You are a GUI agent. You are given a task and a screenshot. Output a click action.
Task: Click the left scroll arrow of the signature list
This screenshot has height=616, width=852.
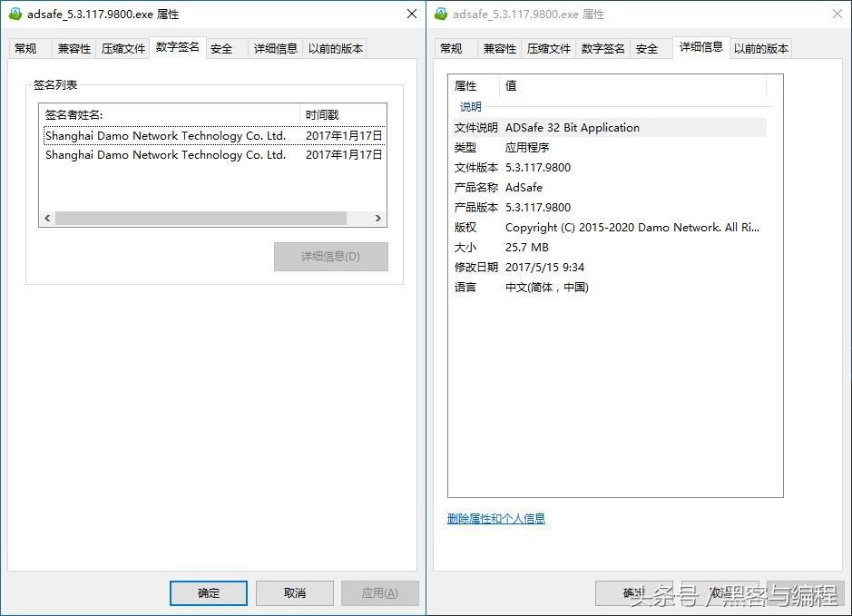point(46,218)
